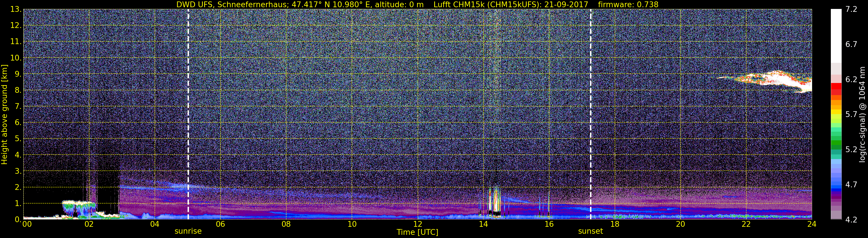Click the colorbar value 6.7
This screenshot has height=238, width=868.
851,44
